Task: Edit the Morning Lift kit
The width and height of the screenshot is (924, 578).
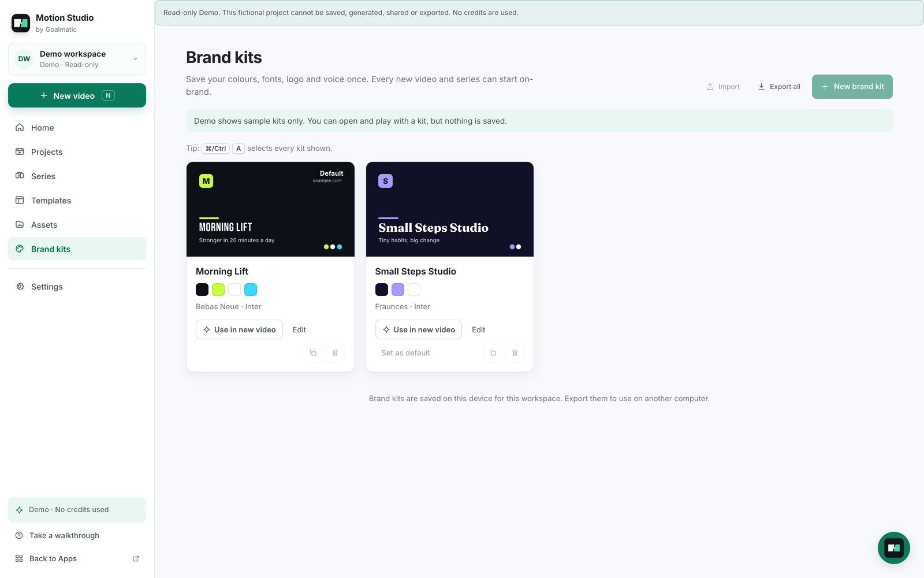Action: 299,329
